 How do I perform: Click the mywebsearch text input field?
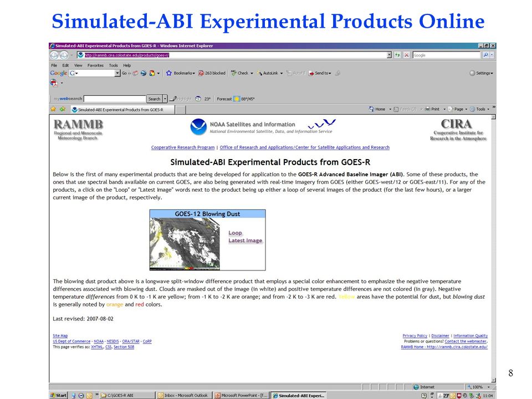pos(115,99)
